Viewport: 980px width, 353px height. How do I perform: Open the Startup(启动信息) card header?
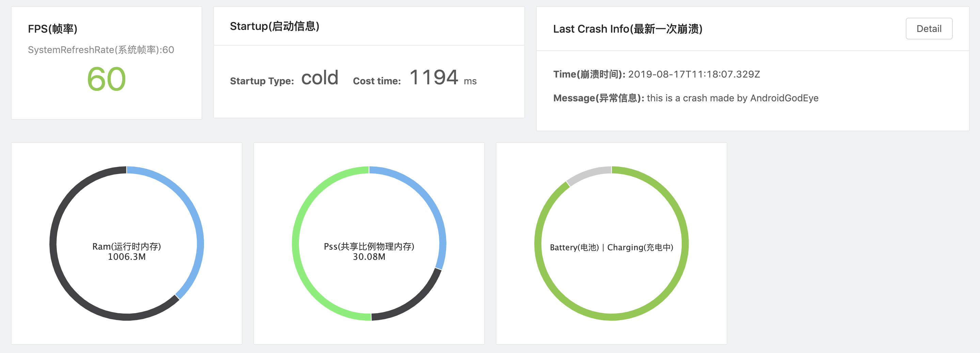[275, 27]
